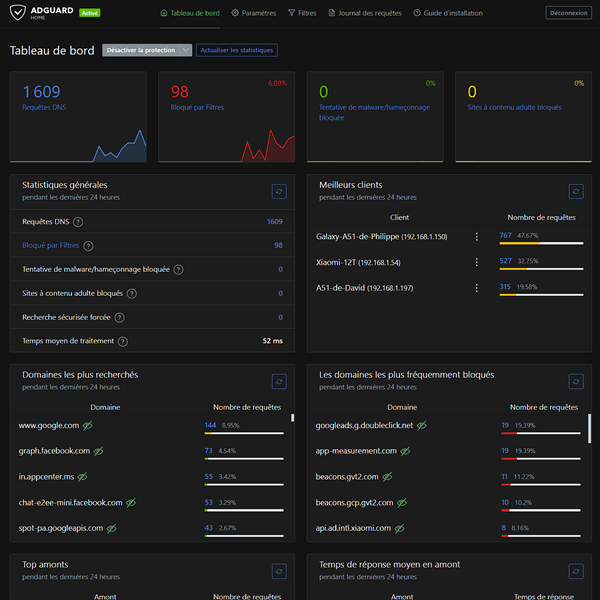Open the Tableau de bord tab

(190, 13)
